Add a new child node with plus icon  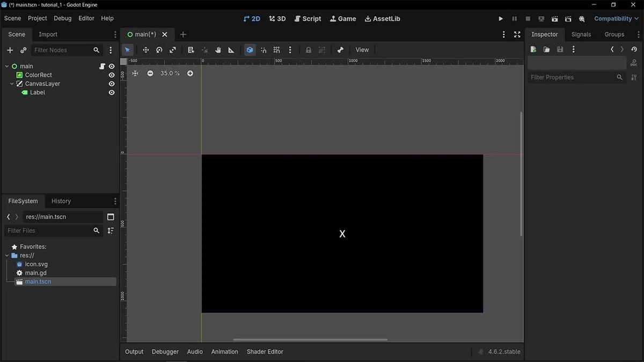[x=10, y=50]
